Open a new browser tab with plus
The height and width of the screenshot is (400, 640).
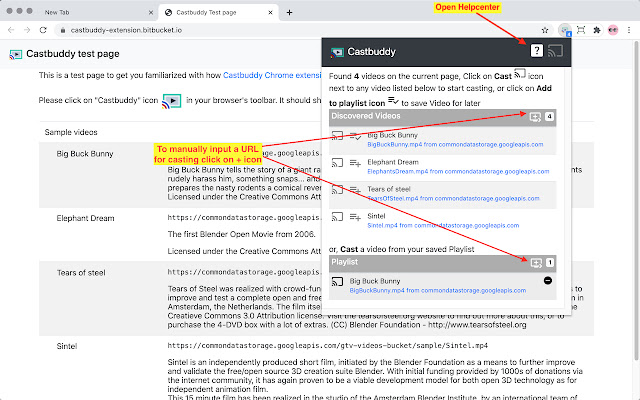pyautogui.click(x=289, y=12)
